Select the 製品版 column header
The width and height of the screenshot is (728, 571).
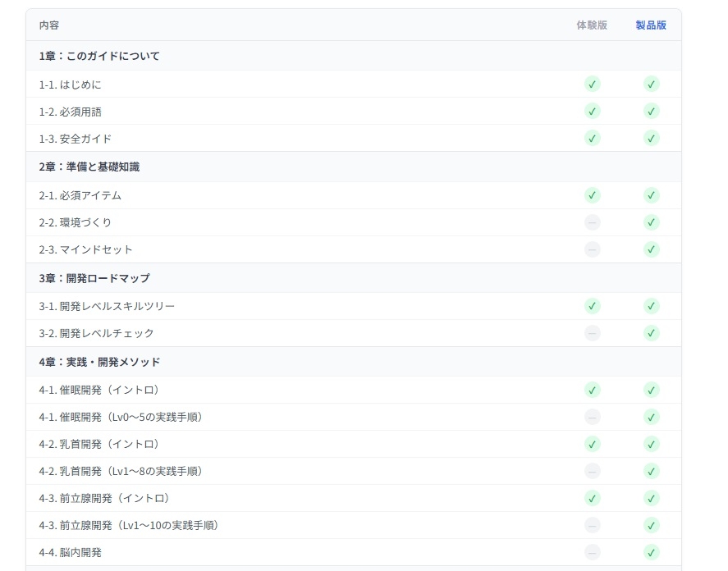pos(651,25)
